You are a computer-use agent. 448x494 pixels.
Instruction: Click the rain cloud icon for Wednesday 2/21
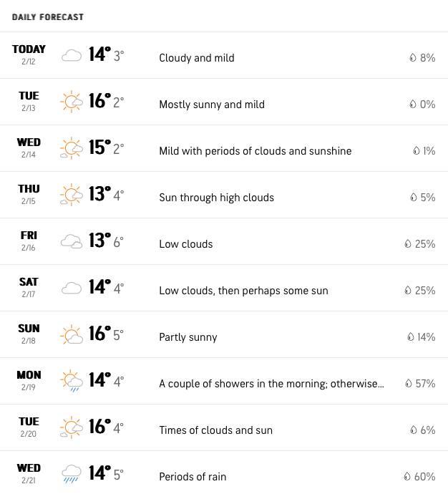72,473
